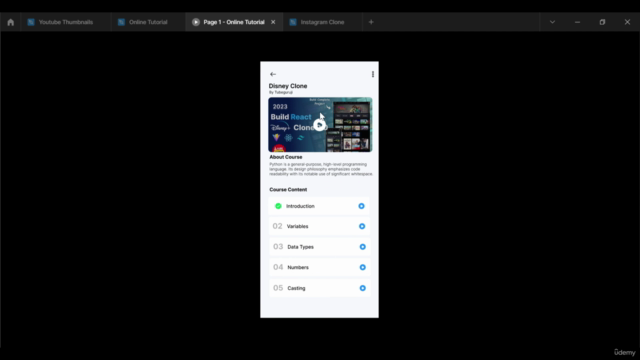Click the file icon on Online Tutorial tab

(121, 22)
